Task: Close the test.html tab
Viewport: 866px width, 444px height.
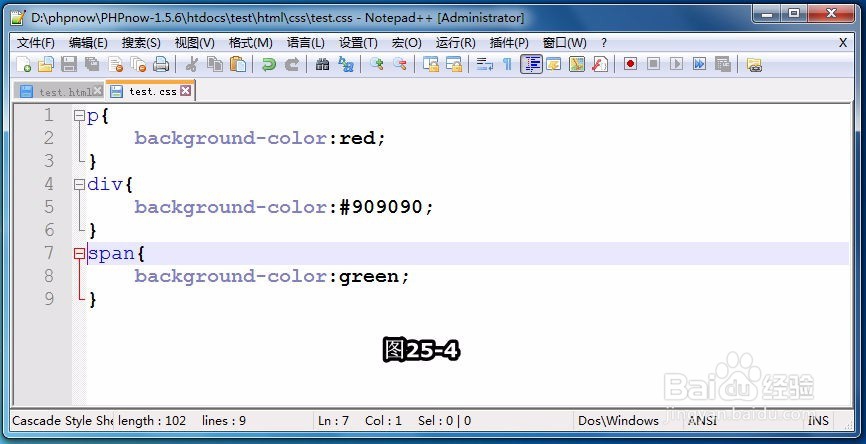Action: point(97,91)
